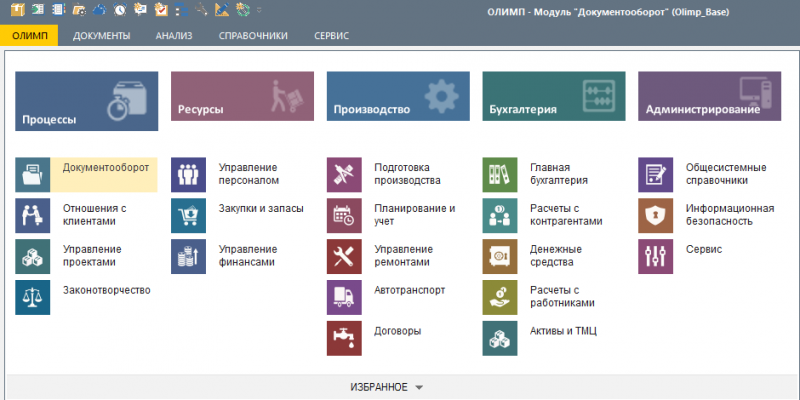
Task: Open the Документооборот folder icon
Action: (33, 174)
